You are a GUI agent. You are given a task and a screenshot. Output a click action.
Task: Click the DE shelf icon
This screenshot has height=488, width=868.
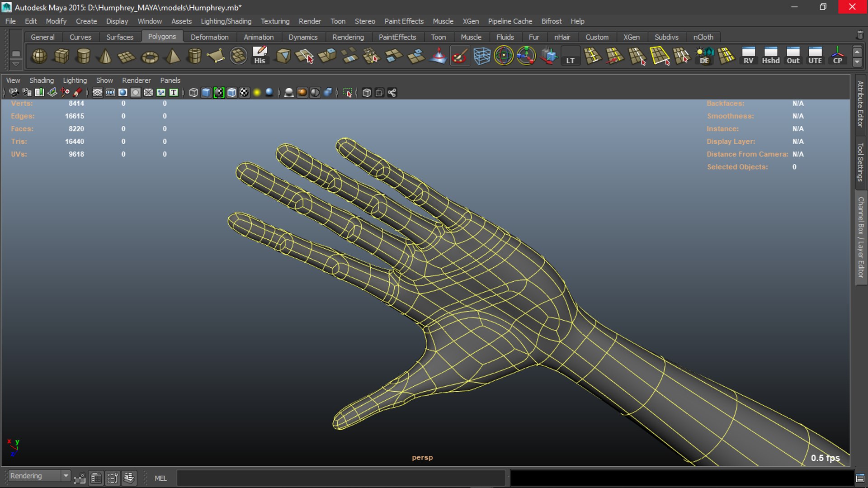tap(704, 56)
